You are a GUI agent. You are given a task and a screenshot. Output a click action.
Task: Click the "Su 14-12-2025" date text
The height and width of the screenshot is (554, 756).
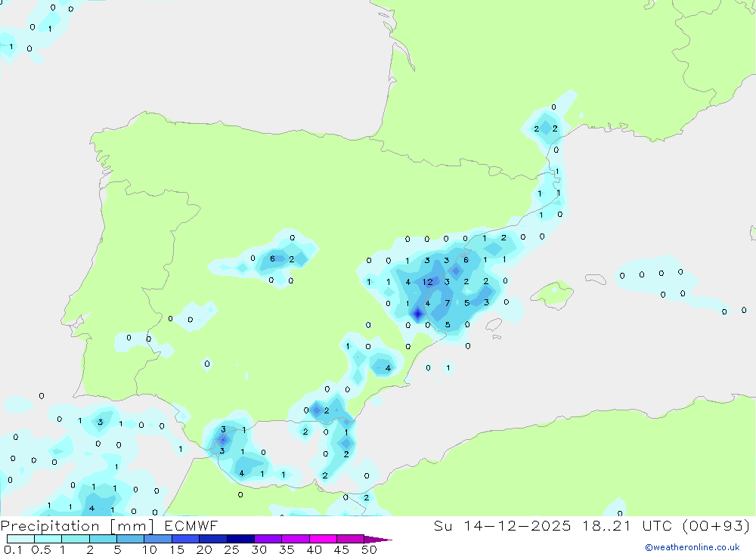click(x=502, y=525)
